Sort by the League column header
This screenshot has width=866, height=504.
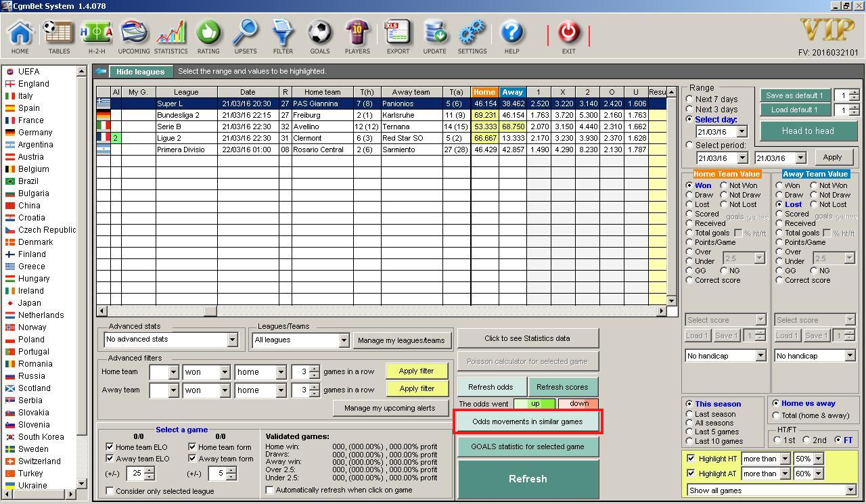[x=186, y=92]
